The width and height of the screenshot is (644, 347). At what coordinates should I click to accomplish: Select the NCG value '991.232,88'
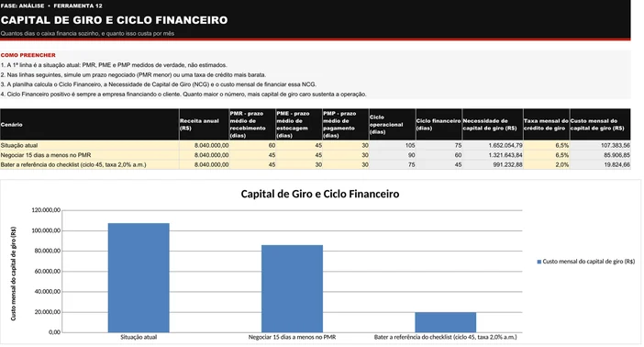[493, 164]
